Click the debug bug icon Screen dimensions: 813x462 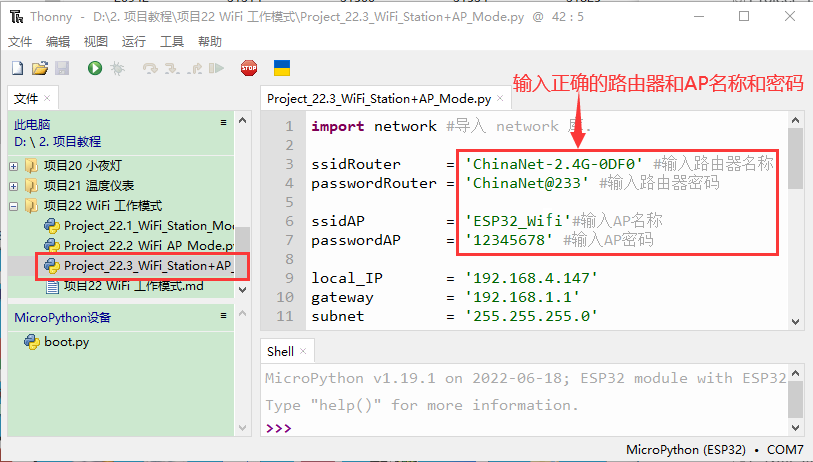coord(118,68)
